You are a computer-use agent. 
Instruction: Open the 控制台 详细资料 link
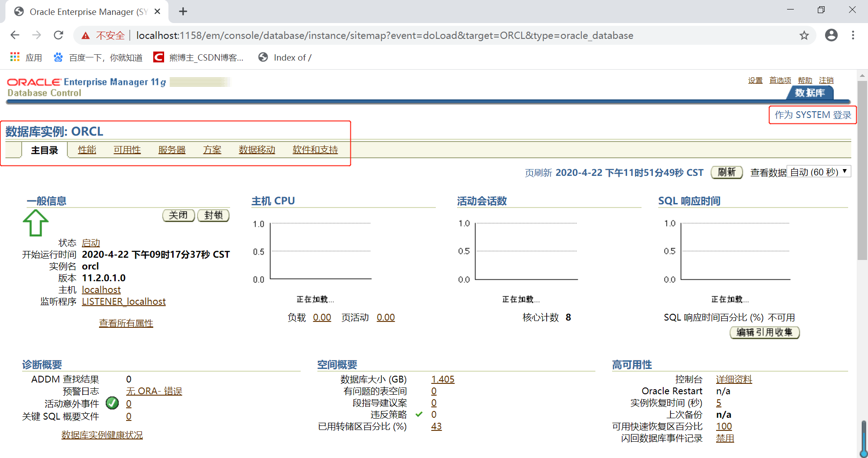(x=734, y=379)
